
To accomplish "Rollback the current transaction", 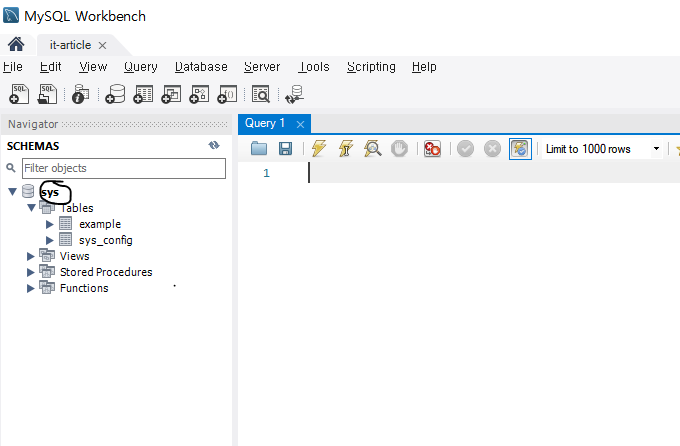I will tap(492, 149).
